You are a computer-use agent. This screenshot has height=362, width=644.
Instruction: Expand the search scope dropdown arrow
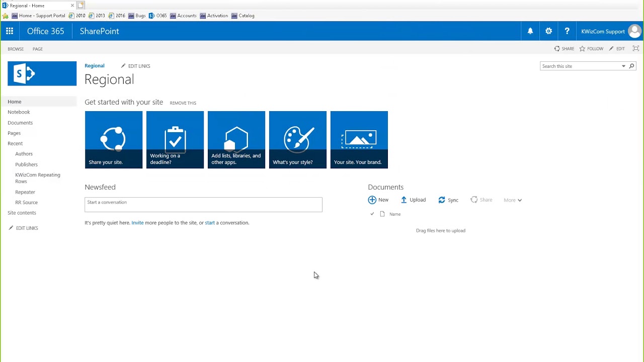623,66
